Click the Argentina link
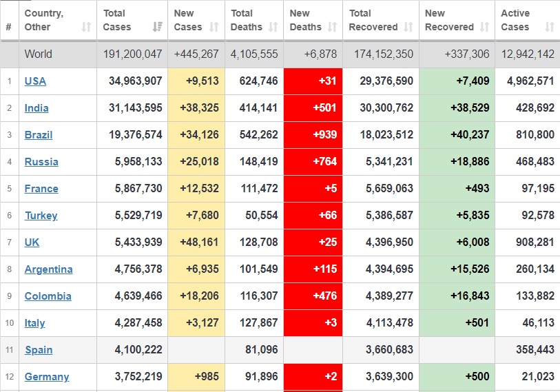This screenshot has height=392, width=560. (48, 269)
